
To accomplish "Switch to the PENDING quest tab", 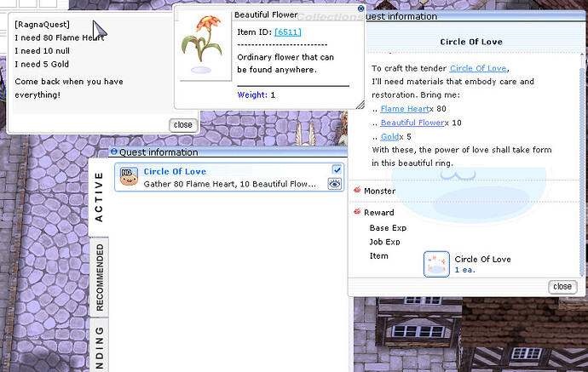I will (100, 345).
